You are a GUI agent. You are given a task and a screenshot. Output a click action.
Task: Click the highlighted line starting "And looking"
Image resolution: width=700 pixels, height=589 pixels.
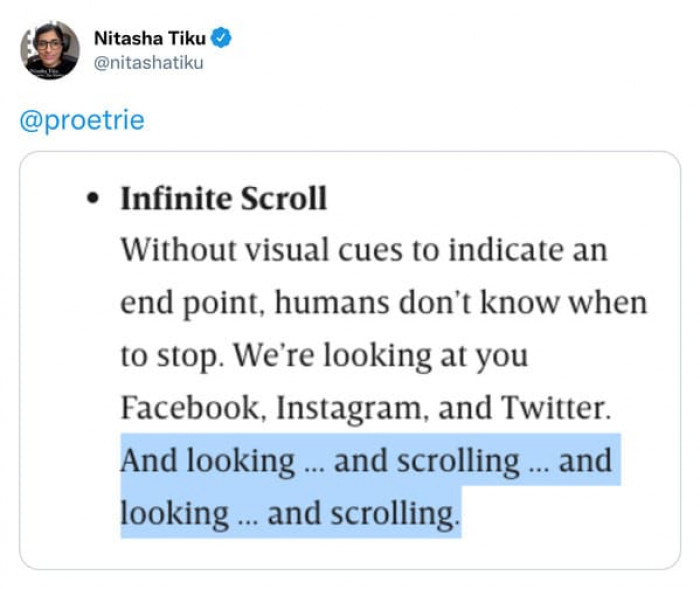[x=366, y=461]
